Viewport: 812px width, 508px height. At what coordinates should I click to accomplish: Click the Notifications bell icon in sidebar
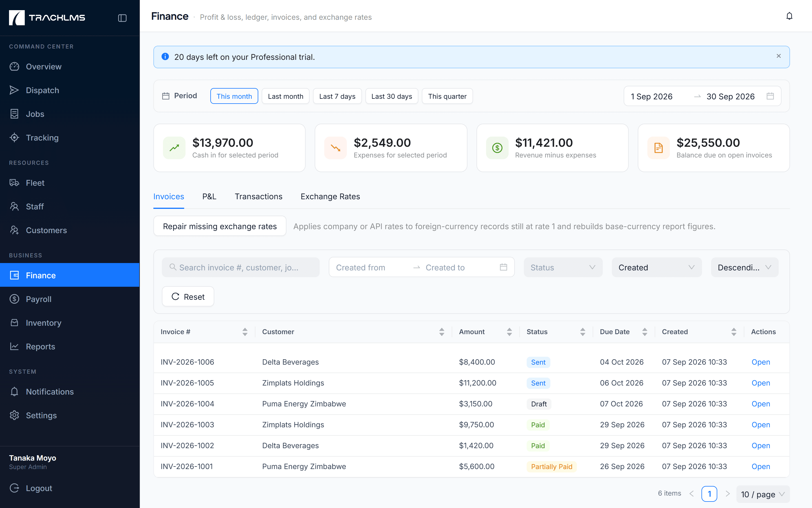pyautogui.click(x=14, y=391)
